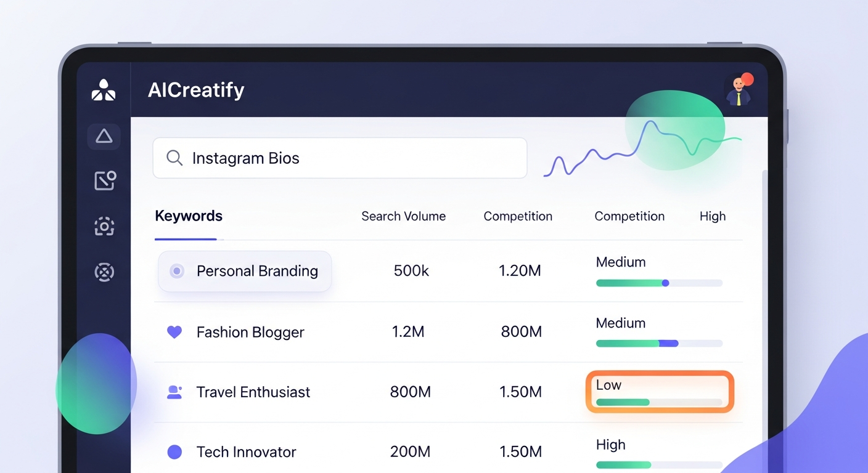Select the capture frame sidebar icon
The height and width of the screenshot is (473, 868).
tap(104, 227)
